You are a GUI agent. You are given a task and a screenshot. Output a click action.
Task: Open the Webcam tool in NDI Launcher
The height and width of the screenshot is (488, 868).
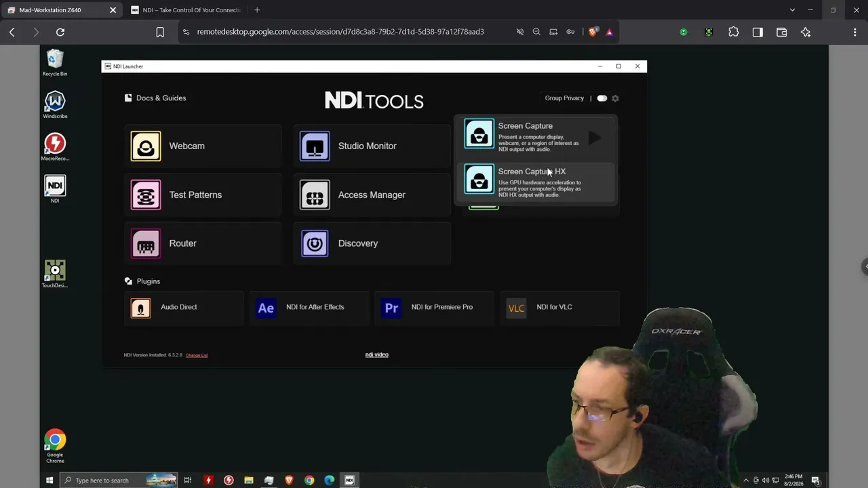pyautogui.click(x=202, y=146)
